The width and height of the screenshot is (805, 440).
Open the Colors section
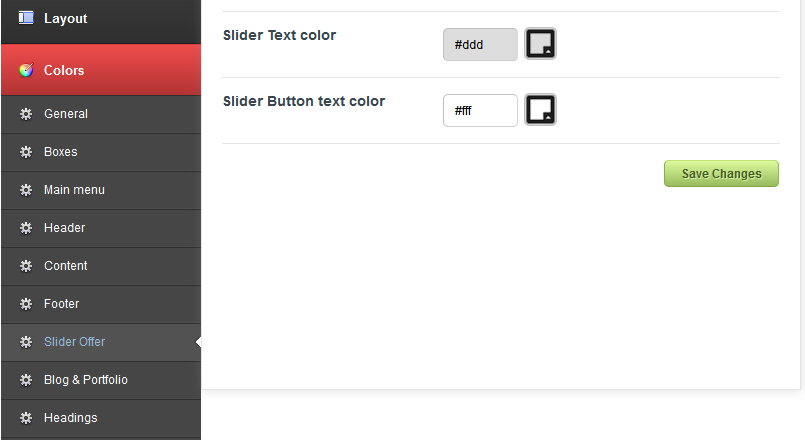tap(64, 70)
